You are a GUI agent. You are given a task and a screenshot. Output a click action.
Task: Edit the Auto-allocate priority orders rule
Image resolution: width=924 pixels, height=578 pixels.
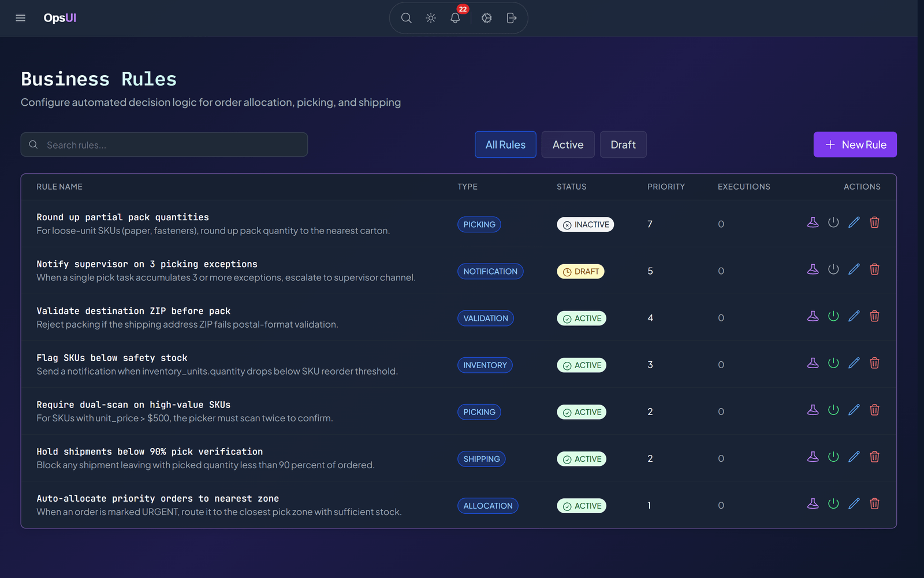[854, 503]
